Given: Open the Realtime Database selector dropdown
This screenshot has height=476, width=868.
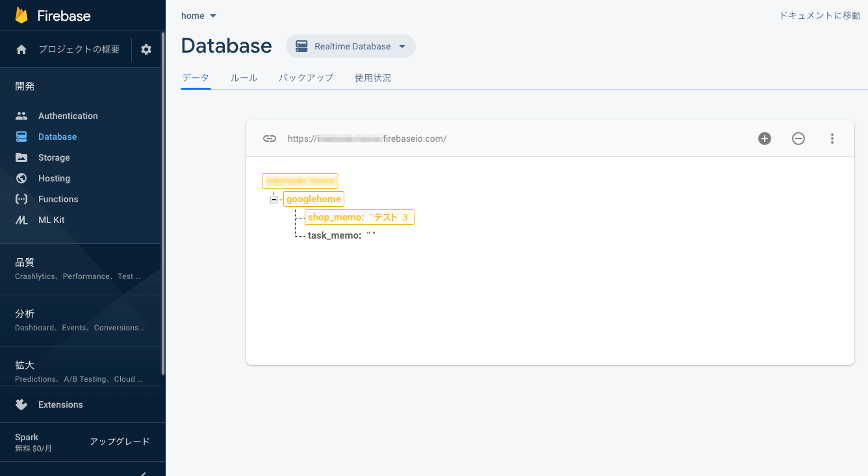Looking at the screenshot, I should tap(350, 46).
